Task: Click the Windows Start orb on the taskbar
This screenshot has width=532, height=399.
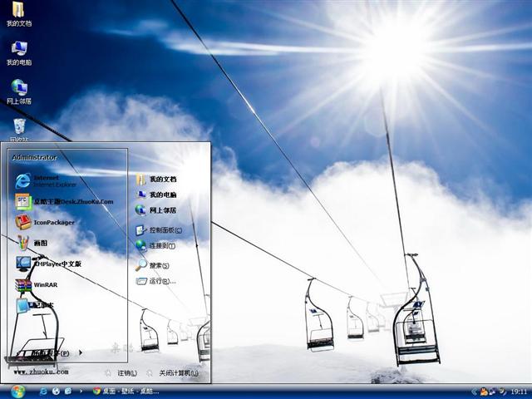Action: tap(17, 392)
